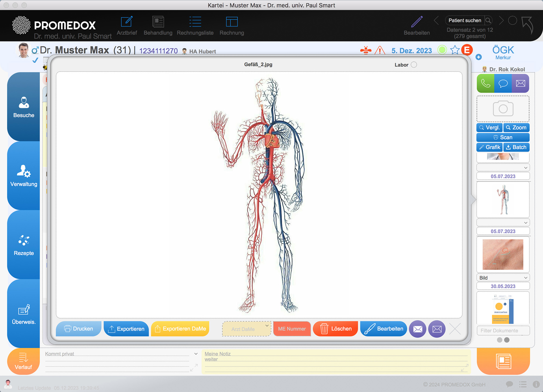Viewport: 543px width, 392px height.
Task: Toggle the Labor radio button
Action: 414,65
